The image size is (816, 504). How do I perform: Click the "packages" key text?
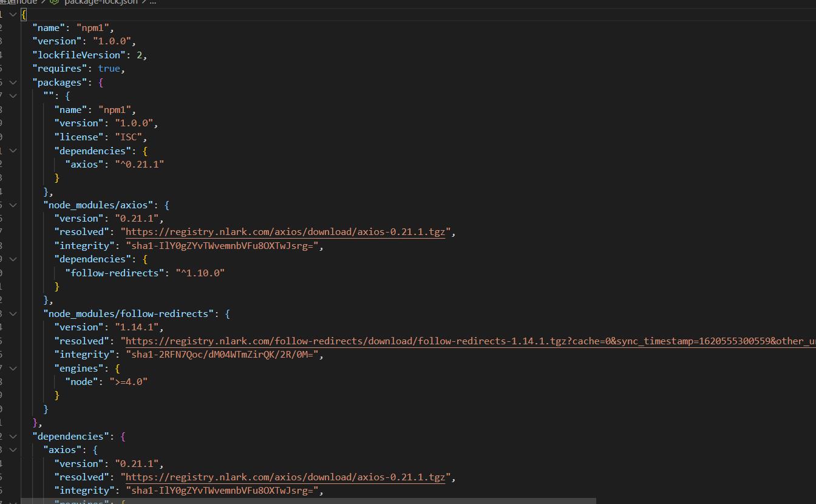click(59, 82)
